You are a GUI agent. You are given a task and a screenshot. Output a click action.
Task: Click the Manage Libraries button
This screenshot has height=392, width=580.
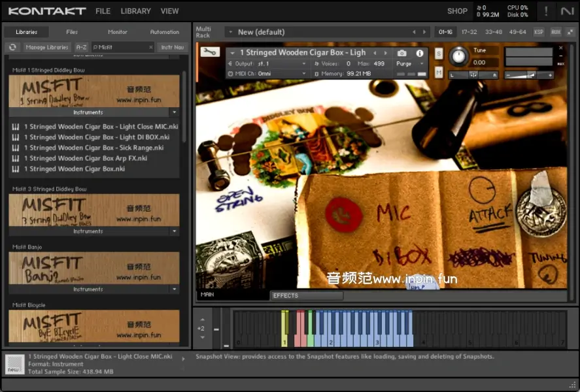pos(47,47)
